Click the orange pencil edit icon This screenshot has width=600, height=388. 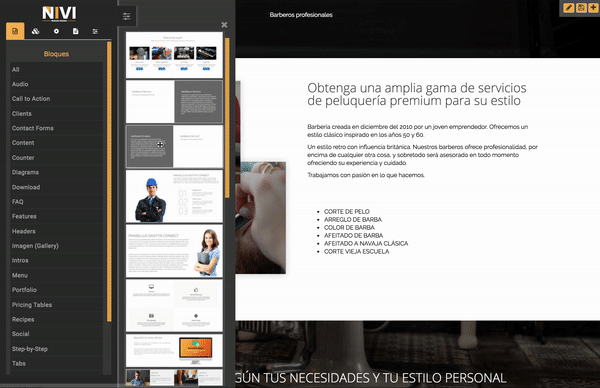(x=569, y=8)
